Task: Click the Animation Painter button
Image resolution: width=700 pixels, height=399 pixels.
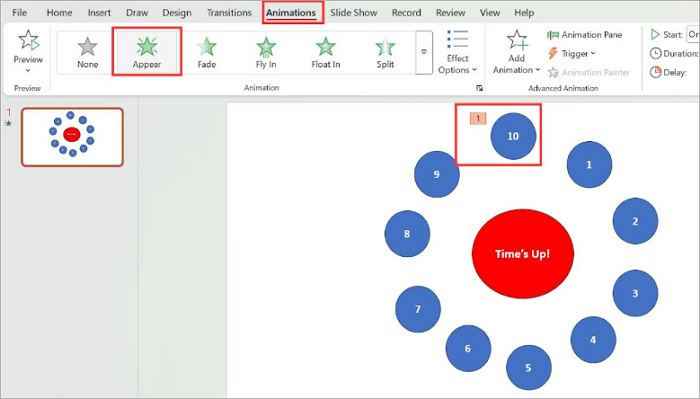Action: (x=588, y=72)
